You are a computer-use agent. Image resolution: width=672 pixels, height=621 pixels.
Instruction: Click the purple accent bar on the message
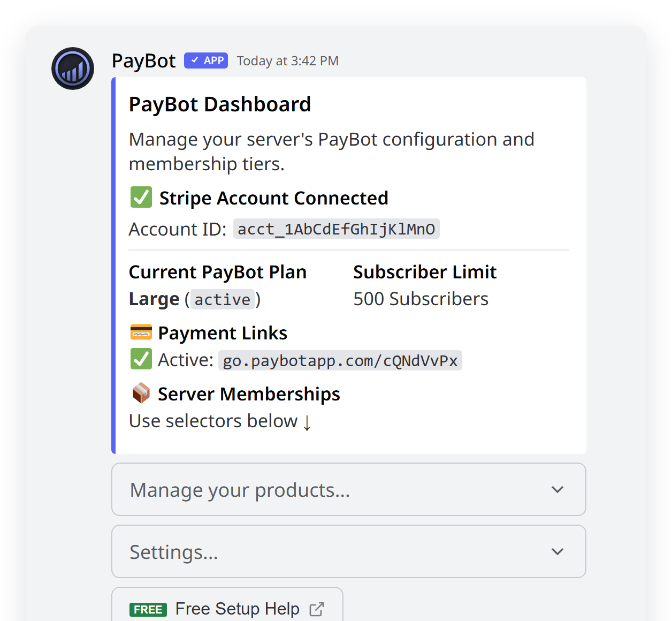pos(113,265)
